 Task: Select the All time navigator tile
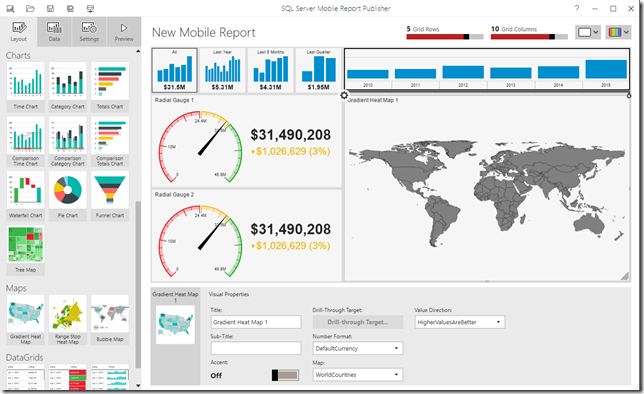175,70
